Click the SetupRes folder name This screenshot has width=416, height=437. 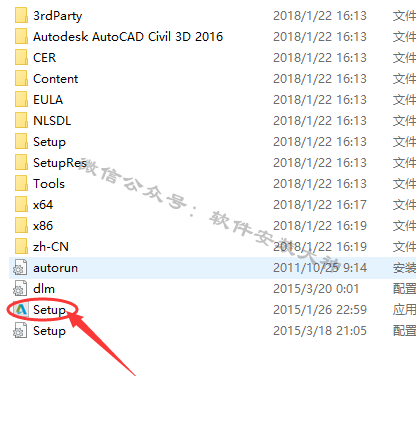(60, 163)
